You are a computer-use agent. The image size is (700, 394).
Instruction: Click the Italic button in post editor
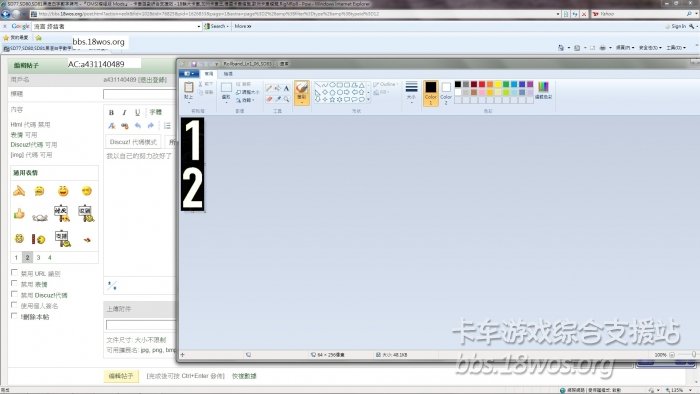tap(125, 112)
